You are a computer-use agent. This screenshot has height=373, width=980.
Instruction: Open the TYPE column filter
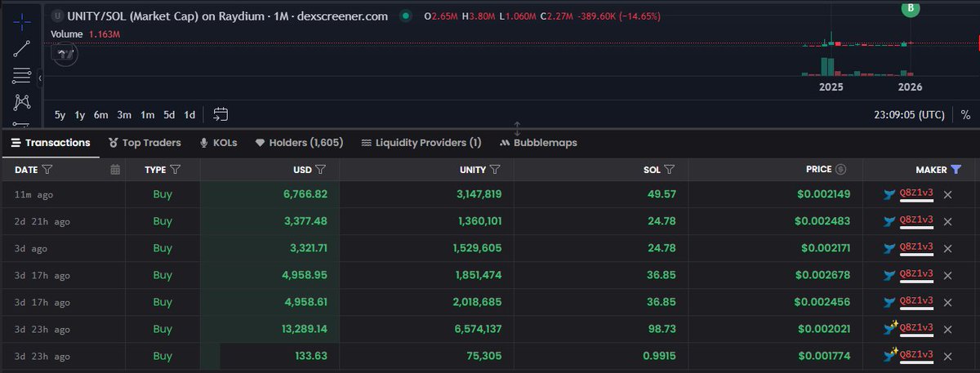pyautogui.click(x=176, y=170)
